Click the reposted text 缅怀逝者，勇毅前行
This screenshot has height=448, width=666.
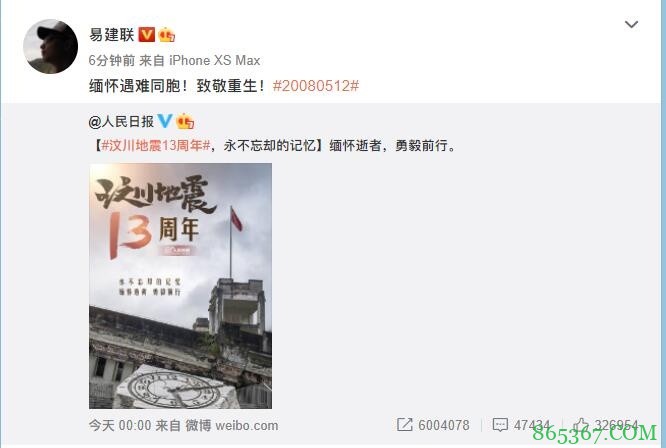[393, 146]
